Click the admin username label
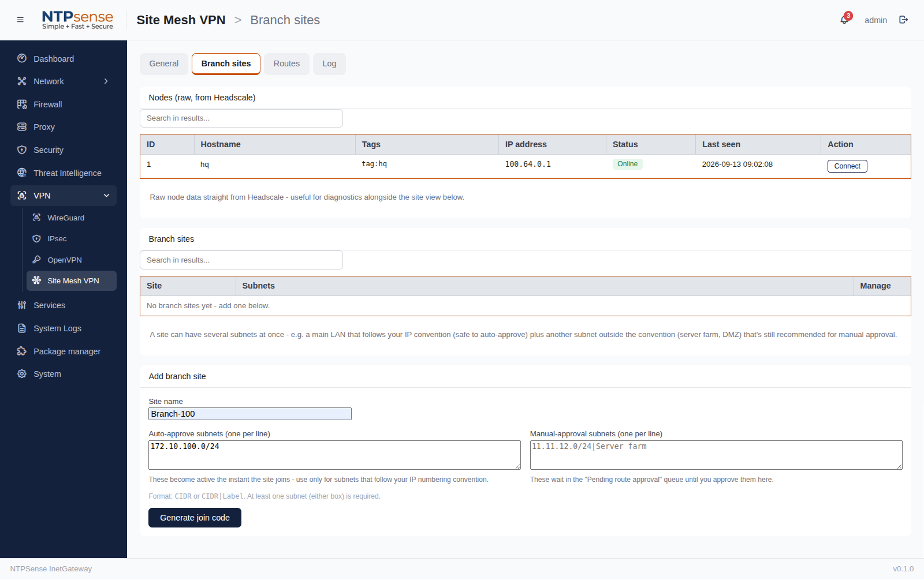 coord(875,20)
